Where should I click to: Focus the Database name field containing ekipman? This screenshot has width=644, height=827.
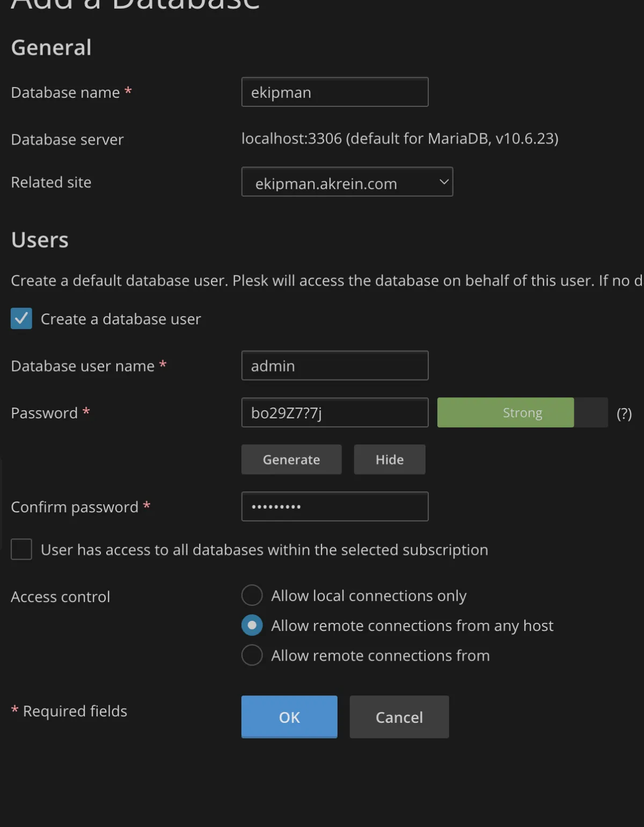tap(335, 92)
